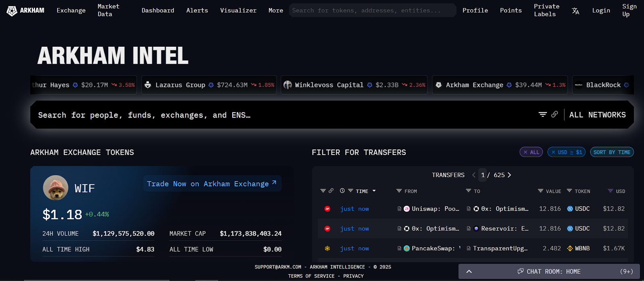Screen dimensions: 644x281
Task: Open the Alerts page
Action: (x=197, y=10)
